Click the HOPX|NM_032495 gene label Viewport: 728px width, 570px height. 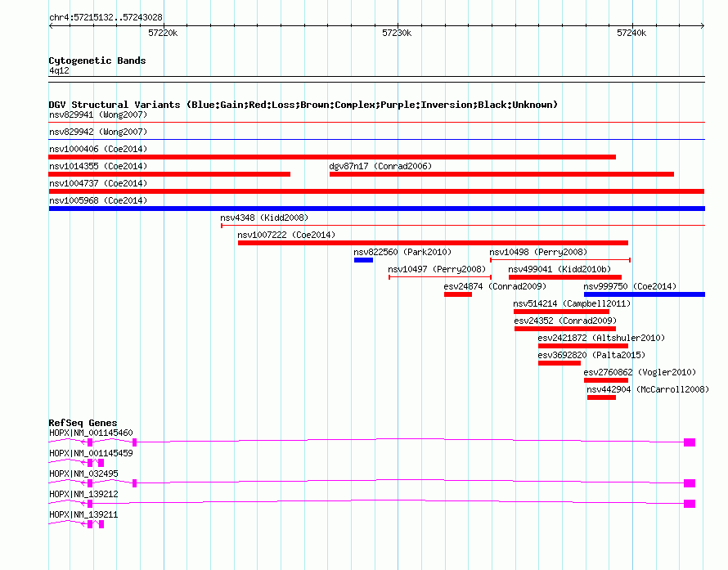pos(83,474)
